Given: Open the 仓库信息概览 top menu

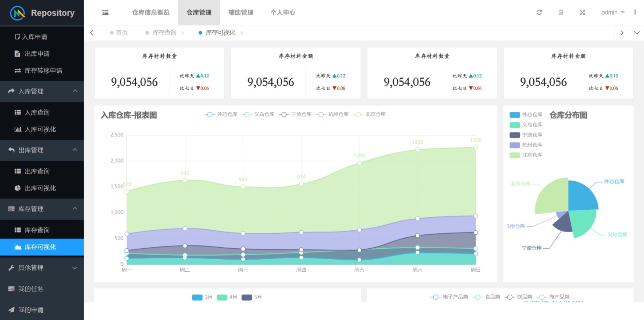Looking at the screenshot, I should tap(151, 12).
